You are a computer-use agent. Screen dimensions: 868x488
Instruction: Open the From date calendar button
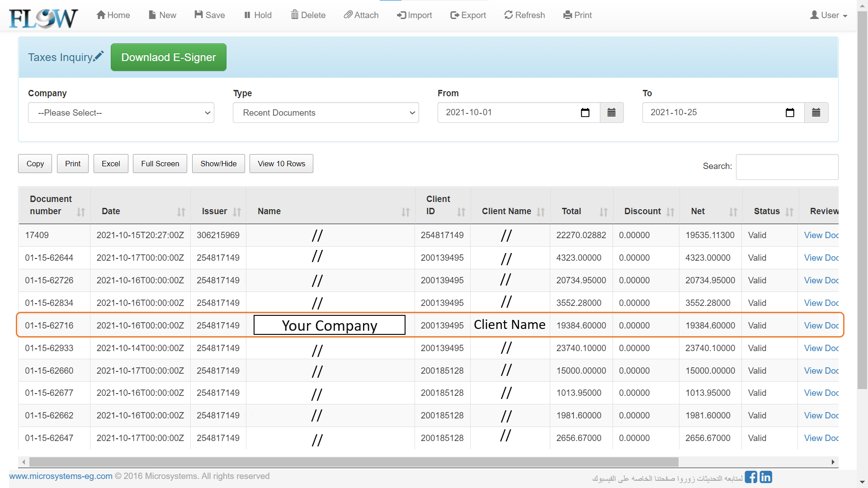tap(611, 113)
